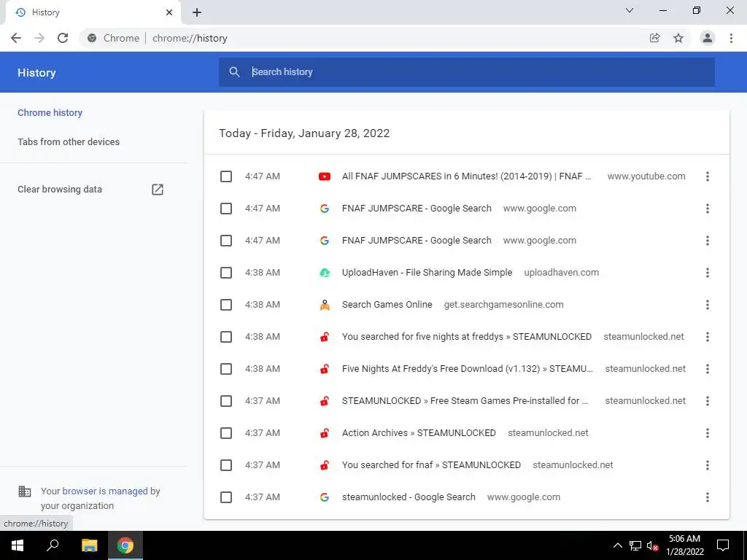The height and width of the screenshot is (560, 747).
Task: Open STEAMUNLOCKED Free Steam Games Pre-installed link
Action: point(465,401)
